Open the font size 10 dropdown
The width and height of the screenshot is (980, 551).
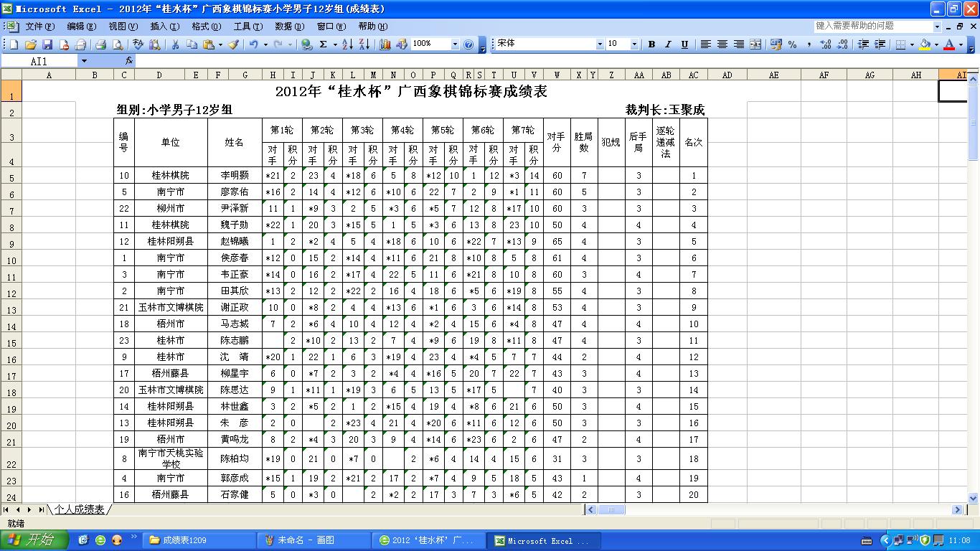(634, 44)
